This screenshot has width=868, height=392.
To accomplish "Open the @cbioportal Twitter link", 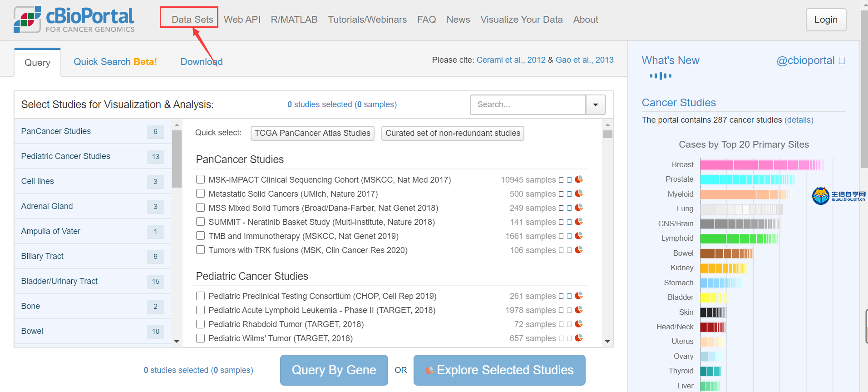I will tap(805, 60).
